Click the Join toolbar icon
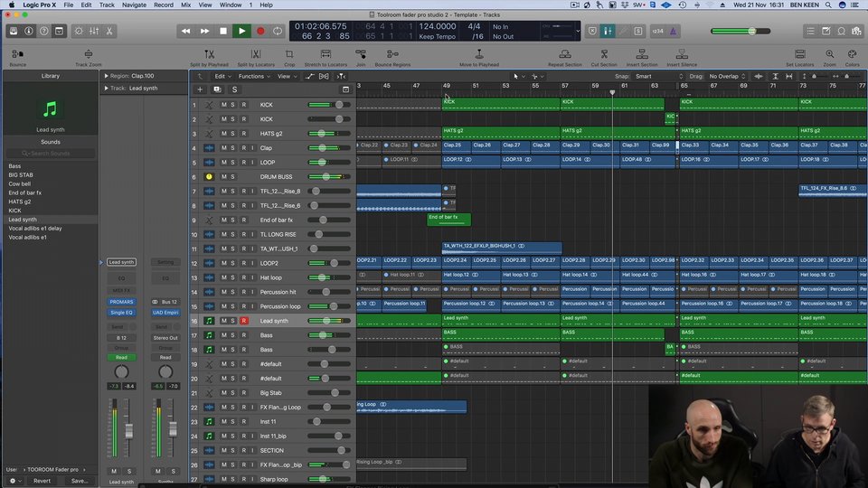 click(x=361, y=54)
